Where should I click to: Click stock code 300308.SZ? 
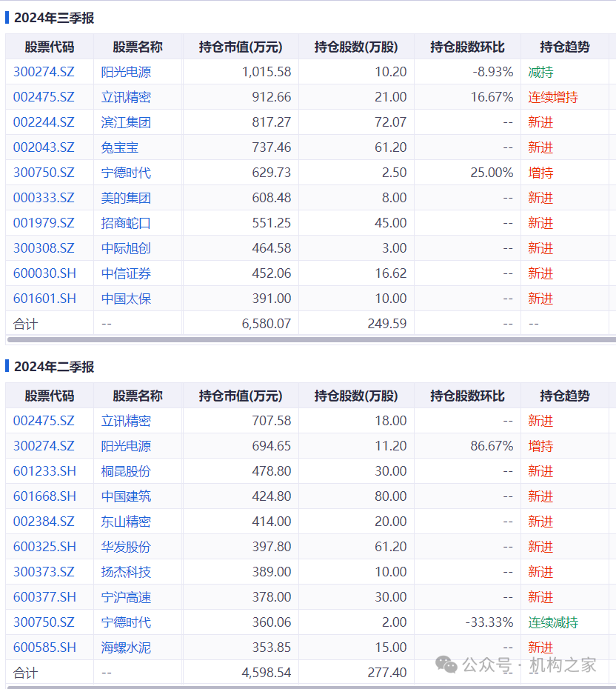pos(44,248)
